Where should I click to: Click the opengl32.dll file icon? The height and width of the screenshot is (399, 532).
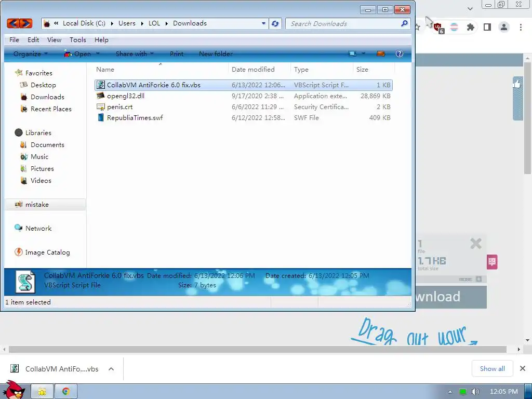[100, 96]
